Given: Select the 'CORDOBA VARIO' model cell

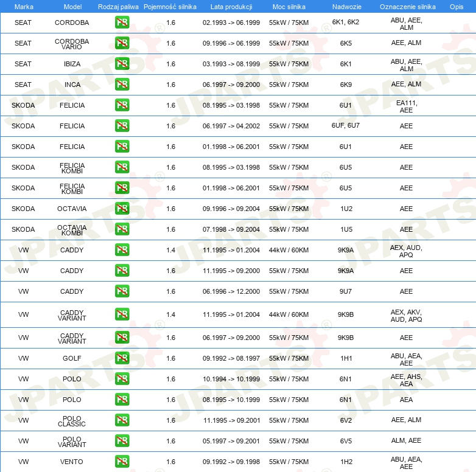Looking at the screenshot, I should pos(72,44).
